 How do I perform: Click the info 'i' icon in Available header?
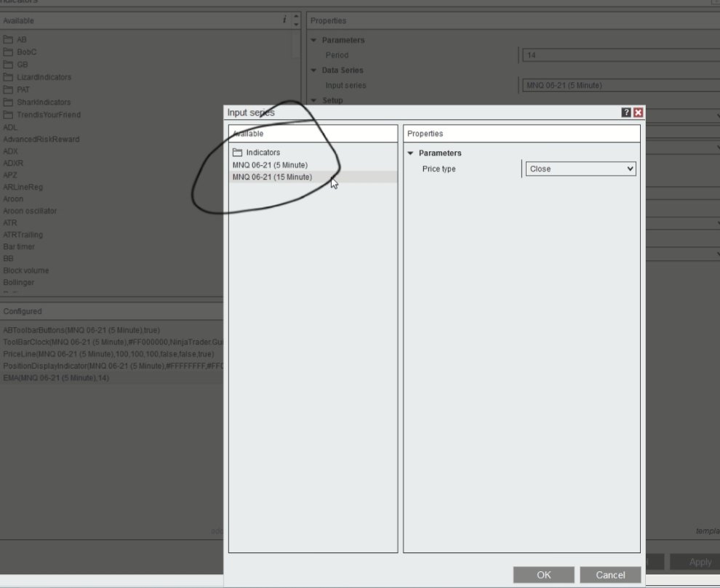click(284, 20)
